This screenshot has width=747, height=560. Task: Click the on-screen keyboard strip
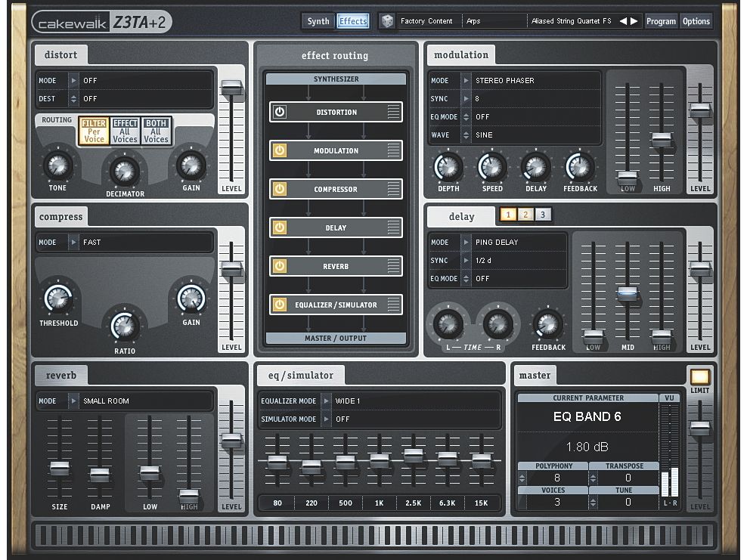pos(375,535)
